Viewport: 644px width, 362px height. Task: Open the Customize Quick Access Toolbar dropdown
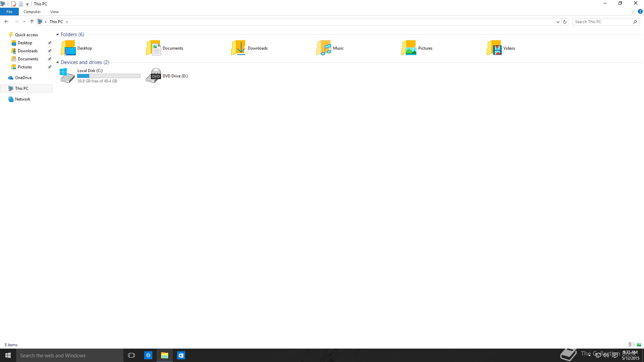pos(27,4)
